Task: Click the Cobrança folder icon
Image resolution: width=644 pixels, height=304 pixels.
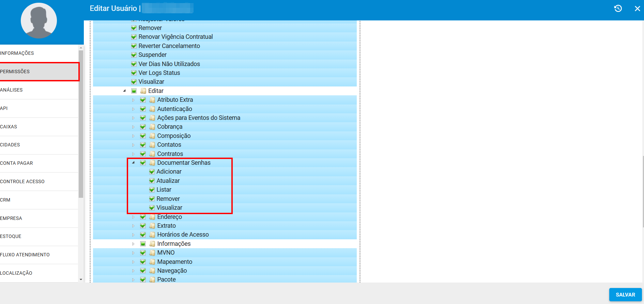Action: (x=152, y=127)
